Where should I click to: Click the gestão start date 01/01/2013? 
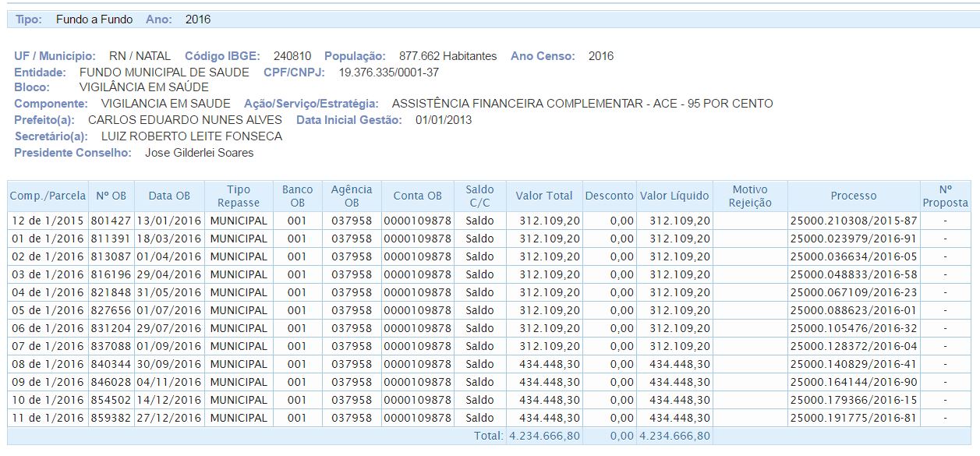coord(444,120)
